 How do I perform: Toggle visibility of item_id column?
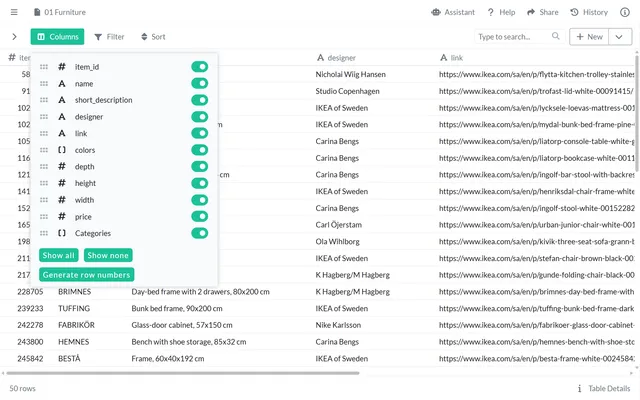tap(200, 67)
